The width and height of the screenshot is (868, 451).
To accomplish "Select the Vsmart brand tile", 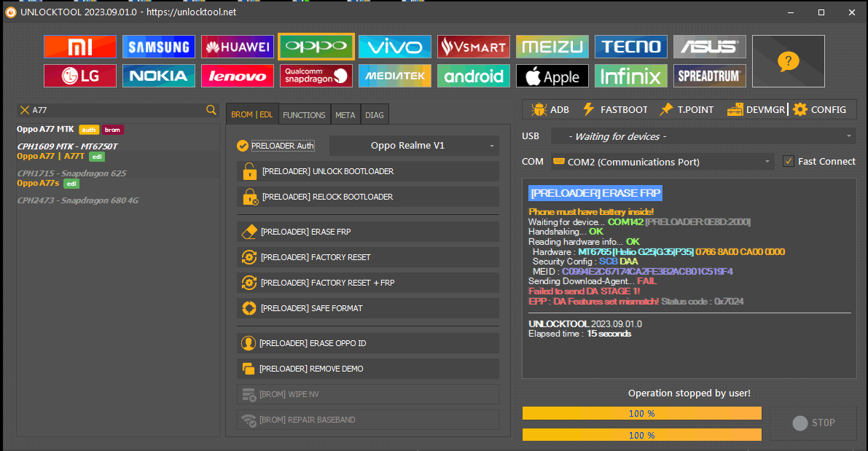I will [473, 47].
